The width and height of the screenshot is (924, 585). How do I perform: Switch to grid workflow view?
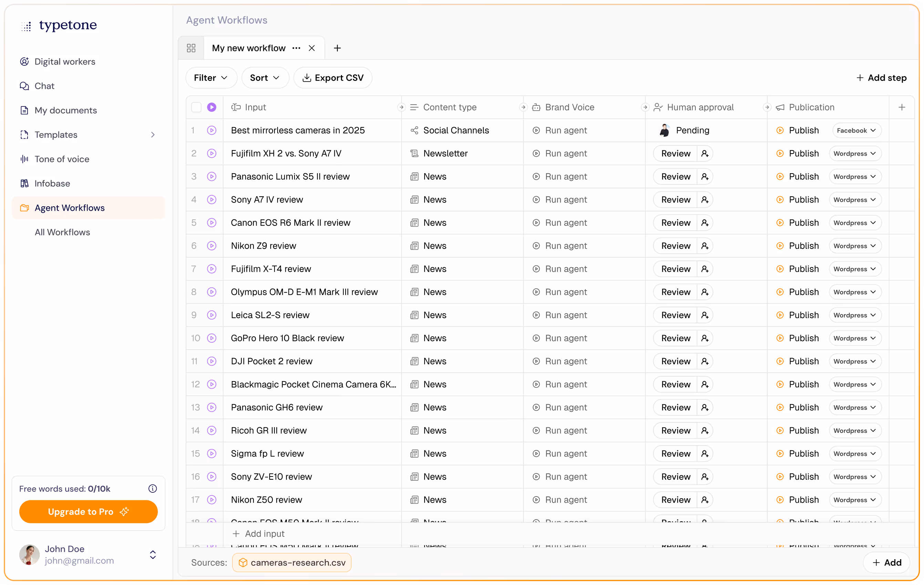[x=191, y=48]
